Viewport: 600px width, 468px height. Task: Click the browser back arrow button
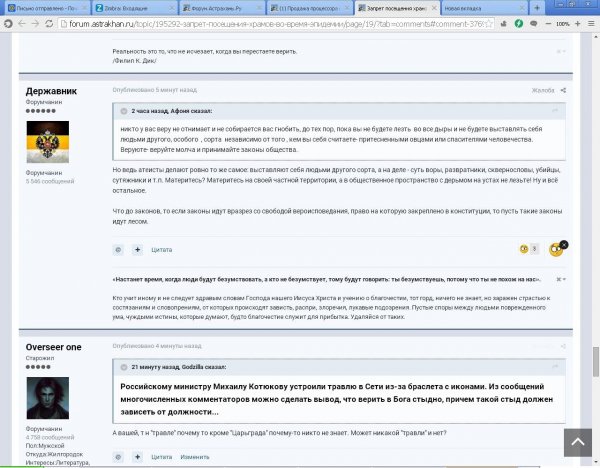9,22
